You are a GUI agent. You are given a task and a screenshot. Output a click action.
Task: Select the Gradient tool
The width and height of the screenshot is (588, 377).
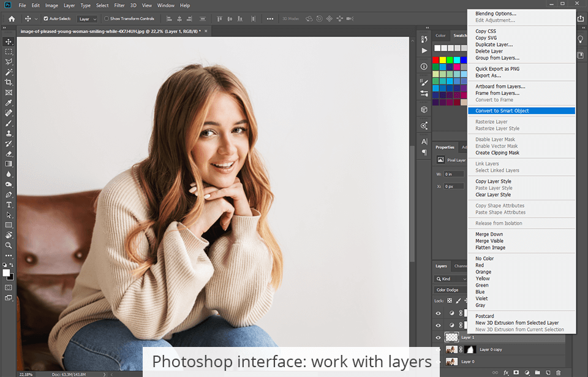(x=9, y=164)
